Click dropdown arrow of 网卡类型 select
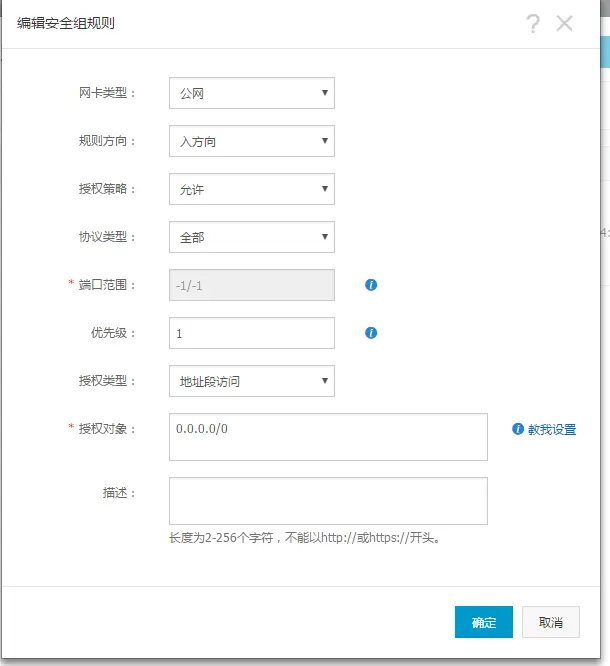Image resolution: width=610 pixels, height=666 pixels. [325, 93]
